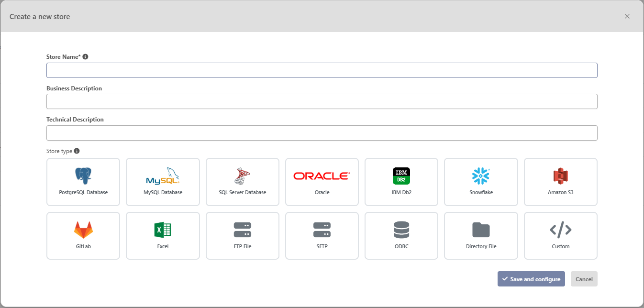The image size is (644, 308).
Task: Select the Oracle store type
Action: [x=322, y=182]
